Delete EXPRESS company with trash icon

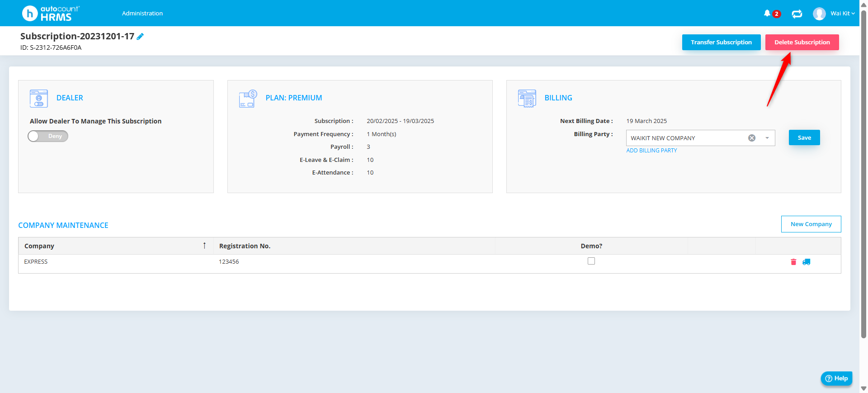793,262
